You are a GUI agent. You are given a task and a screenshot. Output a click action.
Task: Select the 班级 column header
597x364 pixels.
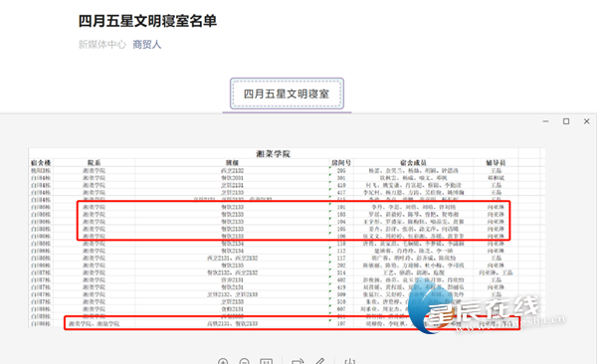[232, 162]
